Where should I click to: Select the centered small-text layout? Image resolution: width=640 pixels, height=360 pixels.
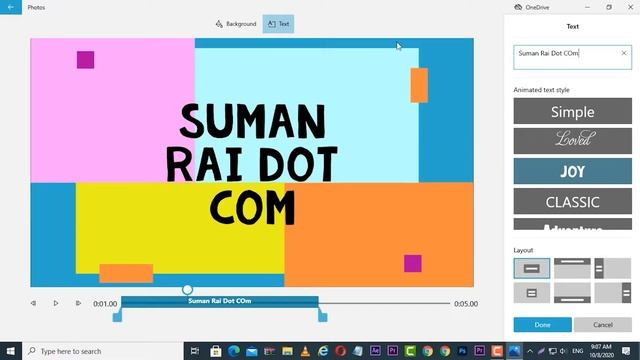[x=531, y=293]
